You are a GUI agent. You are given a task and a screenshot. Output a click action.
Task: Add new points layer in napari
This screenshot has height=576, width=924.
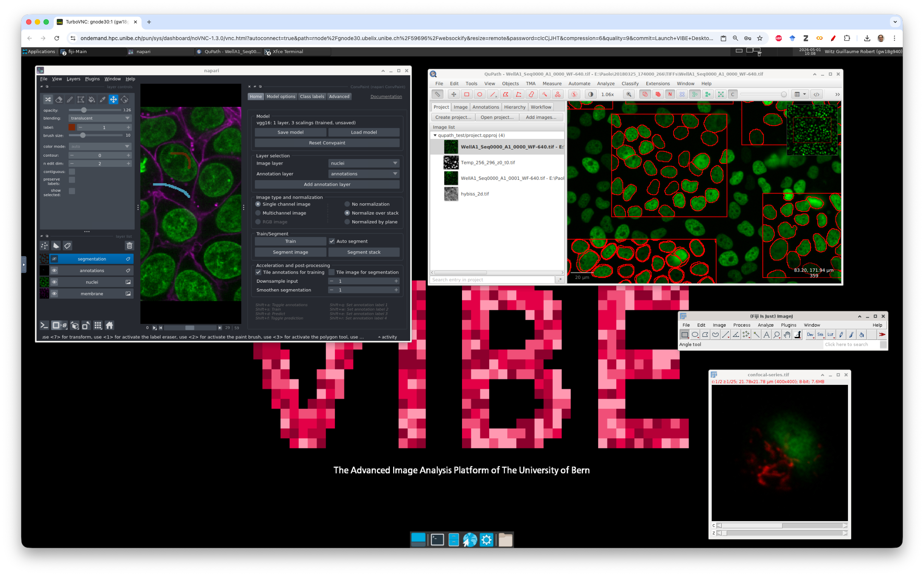(45, 246)
